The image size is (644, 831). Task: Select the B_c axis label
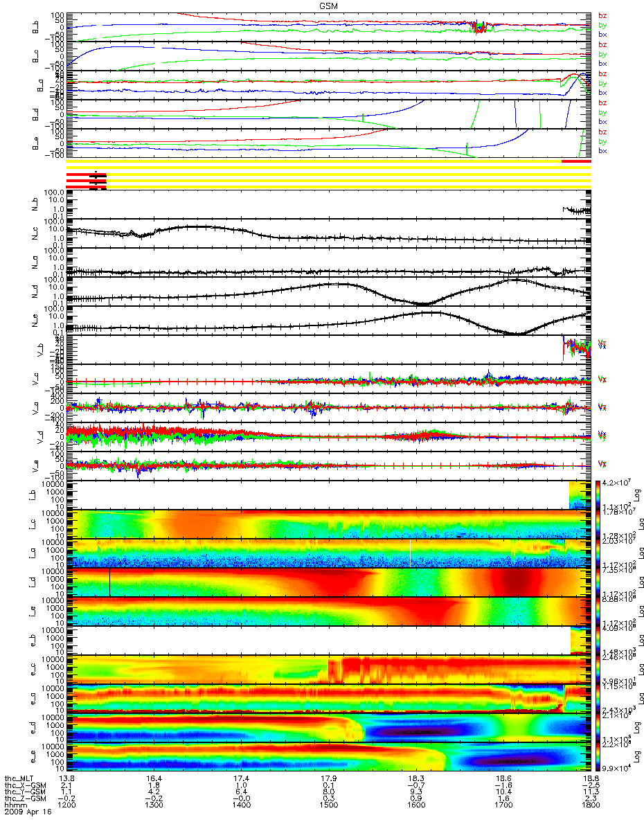pyautogui.click(x=35, y=56)
